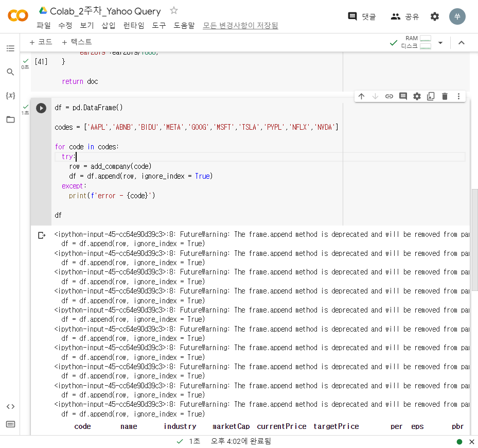Screen dimensions: 478x448
Task: Close the status bar with the X
Action: (x=472, y=442)
